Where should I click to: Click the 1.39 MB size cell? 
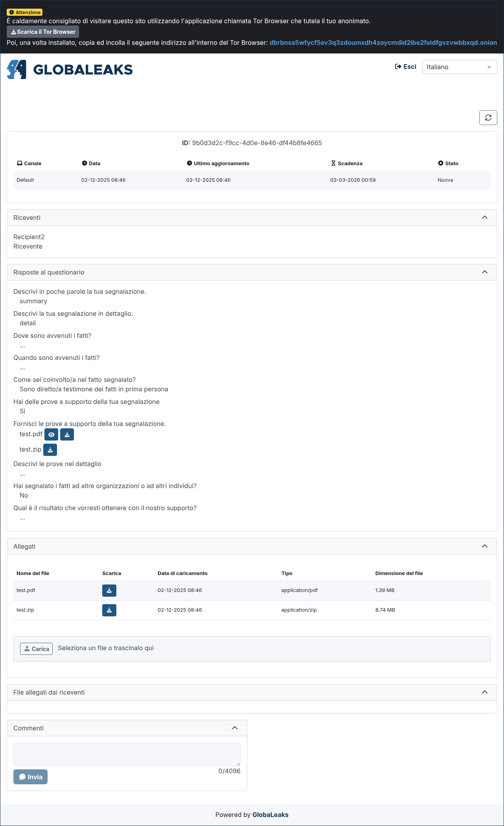pos(385,590)
